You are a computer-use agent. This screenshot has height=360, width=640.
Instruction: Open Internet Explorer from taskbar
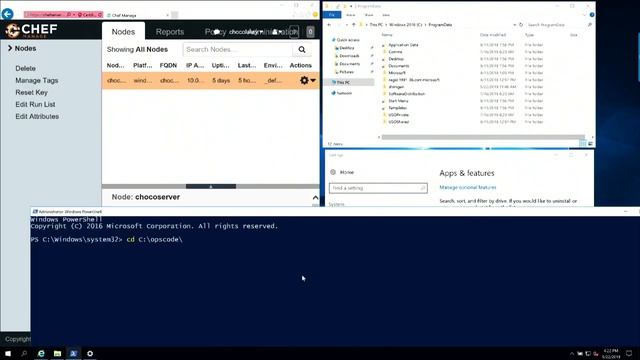point(41,353)
